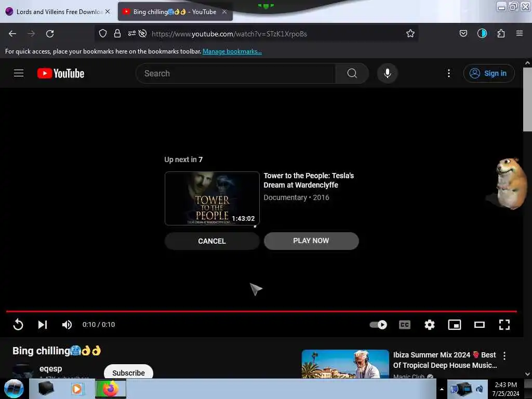Screen dimensions: 532x399
Task: Subscribe to the eqesp channel
Action: tap(129, 372)
